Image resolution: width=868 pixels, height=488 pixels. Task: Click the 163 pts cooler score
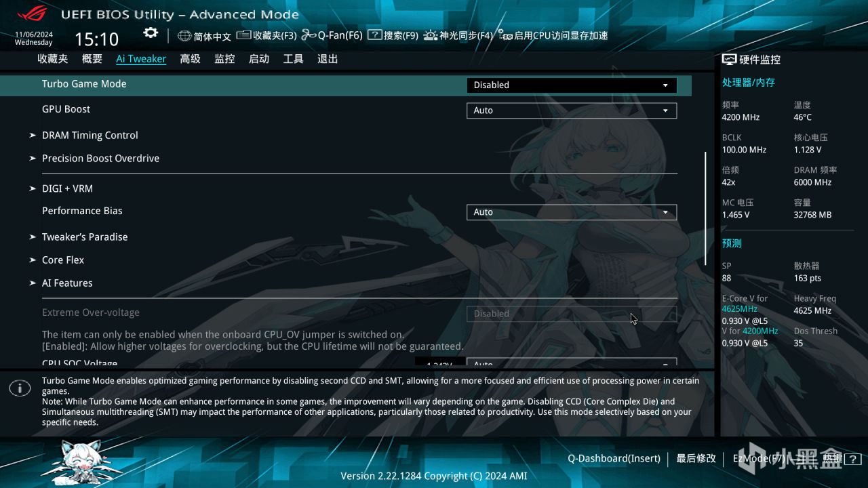[x=808, y=279]
